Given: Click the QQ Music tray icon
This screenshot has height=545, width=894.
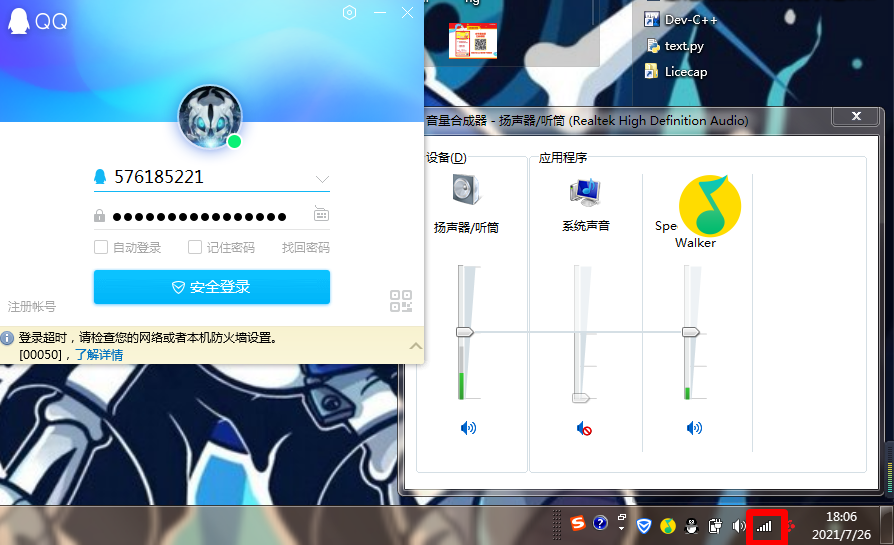Looking at the screenshot, I should [668, 526].
